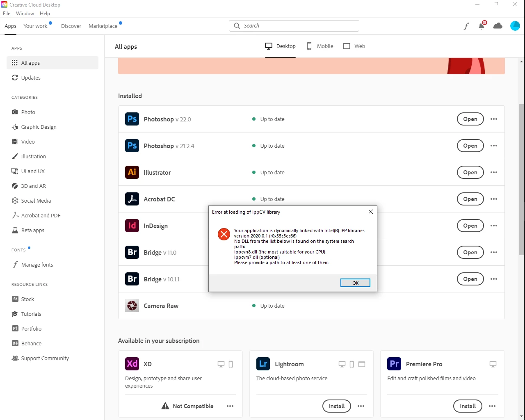Open more options for Photoshop v 22.0
Viewport: 525px width, 420px height.
(494, 119)
